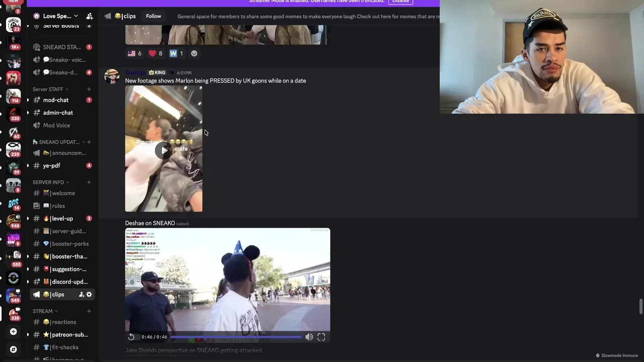Open the booster-tha... channel
The width and height of the screenshot is (644, 362).
62,256
